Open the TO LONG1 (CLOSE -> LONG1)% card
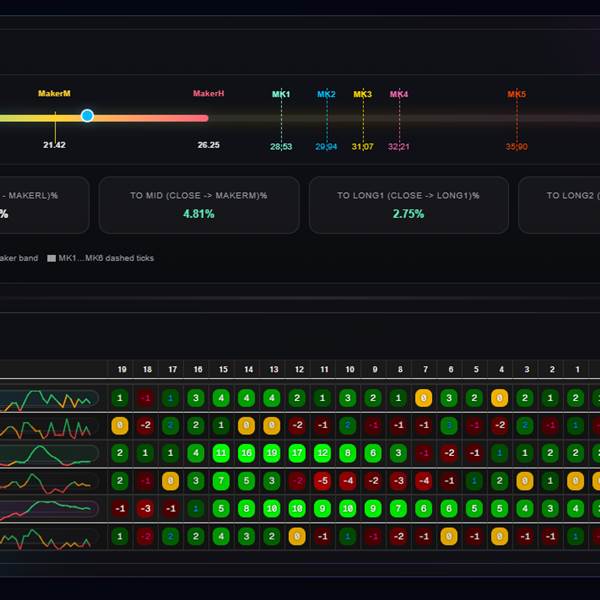The image size is (600, 600). tap(409, 205)
